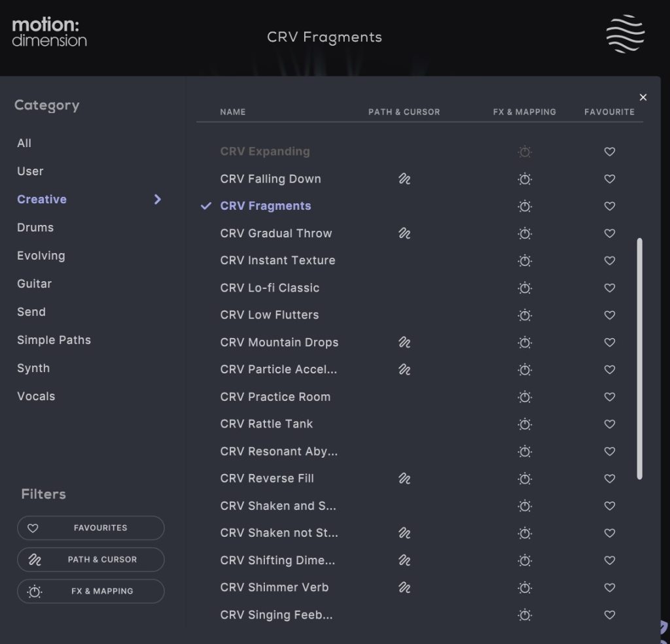Click path icon next to CRV Mountain Drops
670x644 pixels.
[404, 343]
